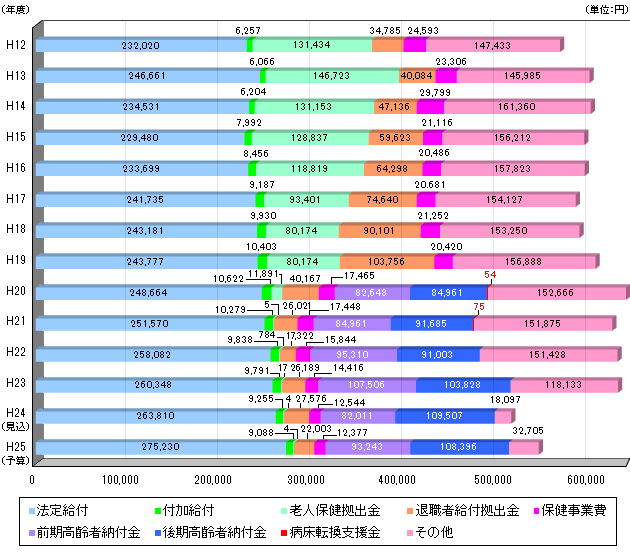
Task: Select the H20 blue segment 84,961
Action: pos(448,293)
